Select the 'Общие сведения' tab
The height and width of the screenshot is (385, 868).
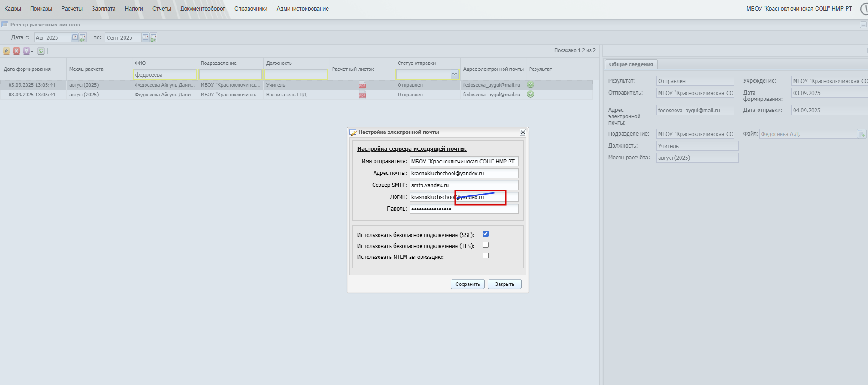tap(631, 64)
